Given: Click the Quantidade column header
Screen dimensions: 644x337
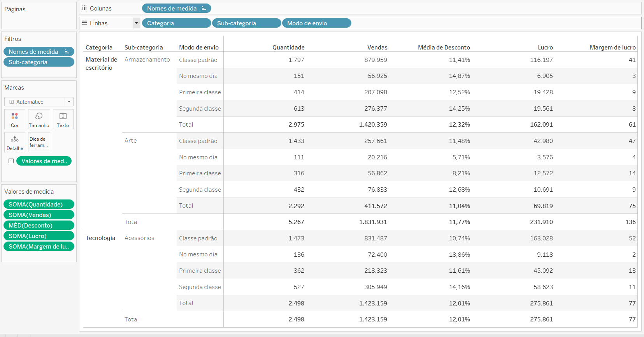Looking at the screenshot, I should coord(288,47).
